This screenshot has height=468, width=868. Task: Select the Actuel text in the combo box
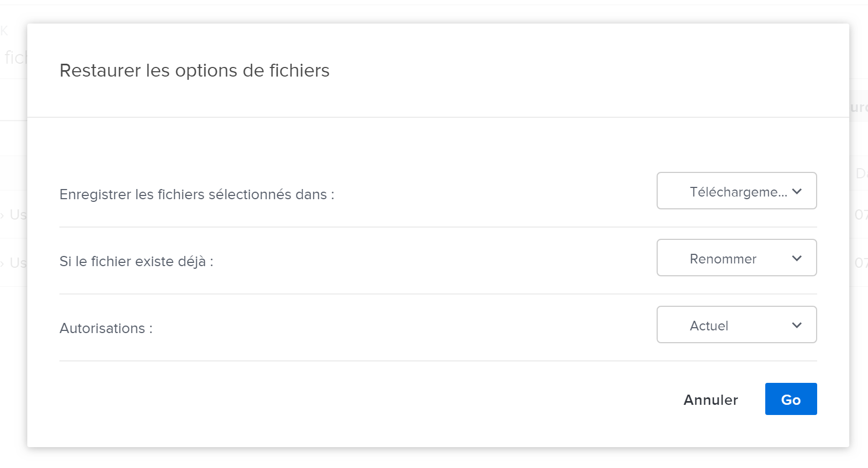[709, 326]
